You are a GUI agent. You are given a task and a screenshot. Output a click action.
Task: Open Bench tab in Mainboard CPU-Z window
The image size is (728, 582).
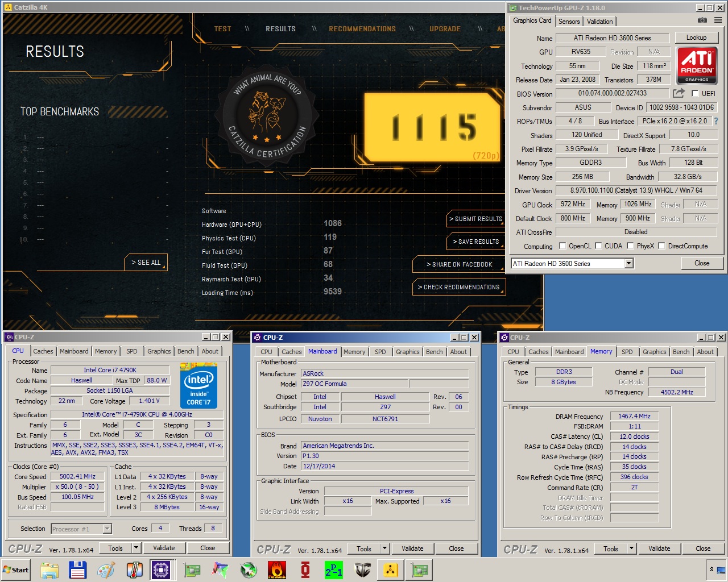434,352
